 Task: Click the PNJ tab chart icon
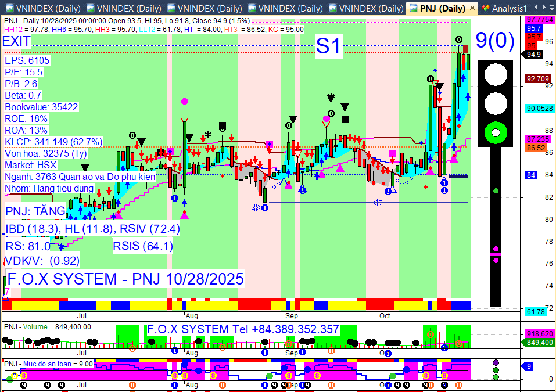pyautogui.click(x=414, y=8)
